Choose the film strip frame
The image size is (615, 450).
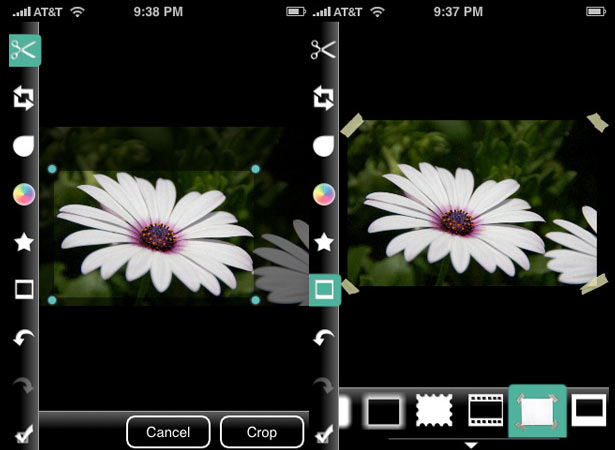tap(486, 410)
